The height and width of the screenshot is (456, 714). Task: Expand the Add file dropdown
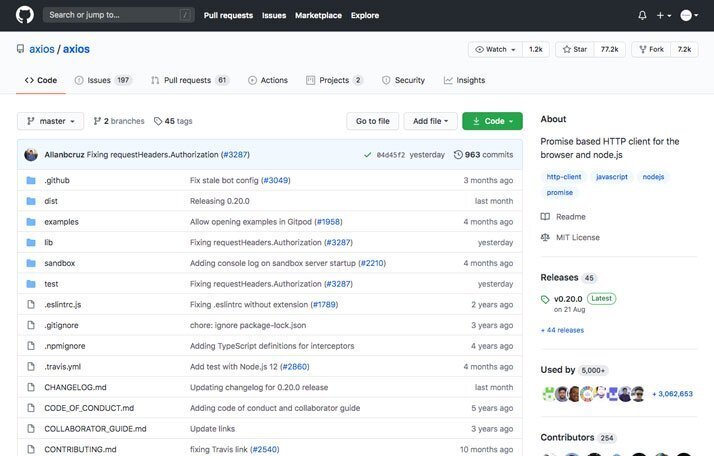(x=430, y=121)
